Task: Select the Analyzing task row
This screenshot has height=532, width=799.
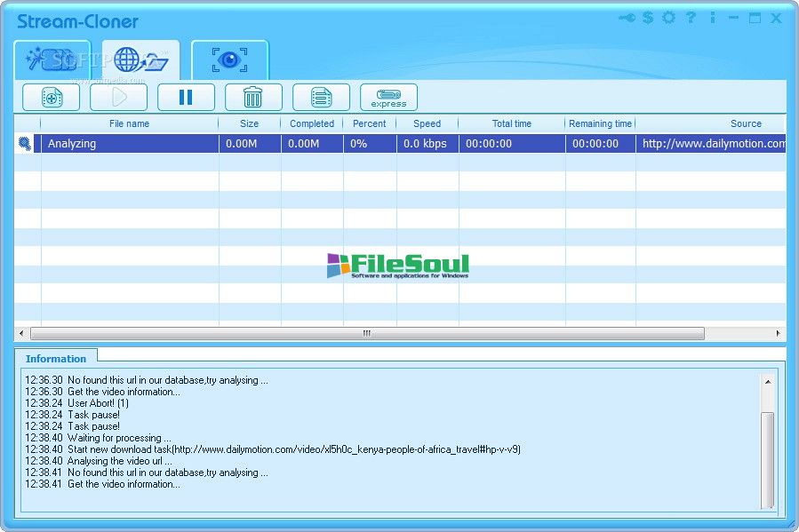Action: [x=129, y=143]
